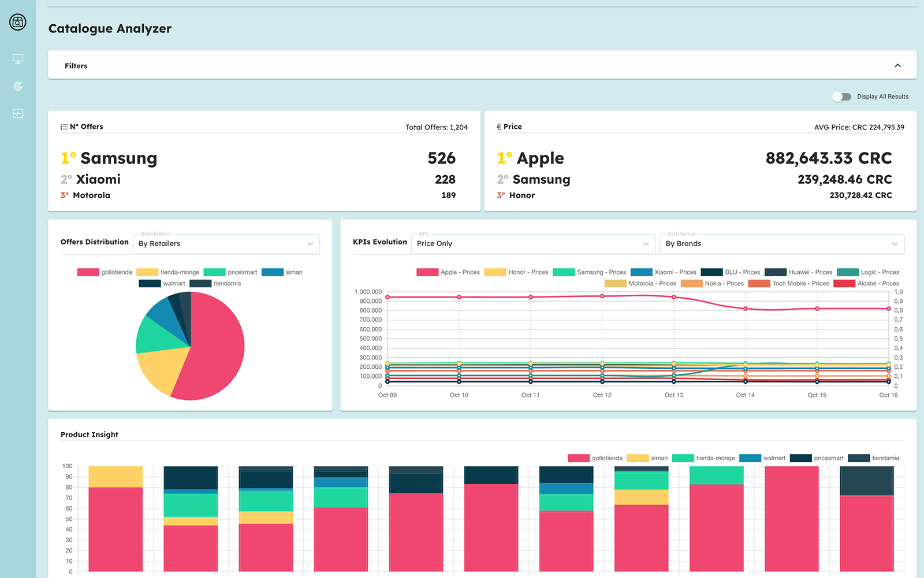Toggle walmart legend in Product Insight
Screen dimensions: 924x578
point(762,458)
